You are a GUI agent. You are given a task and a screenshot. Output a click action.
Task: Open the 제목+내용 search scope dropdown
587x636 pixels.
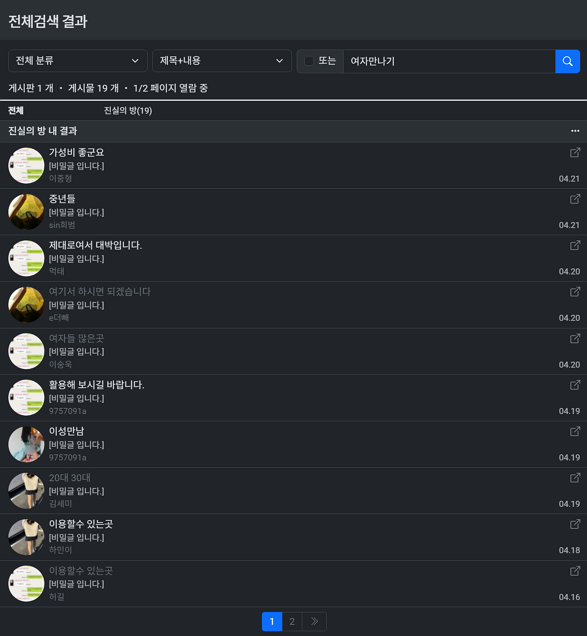(x=221, y=61)
